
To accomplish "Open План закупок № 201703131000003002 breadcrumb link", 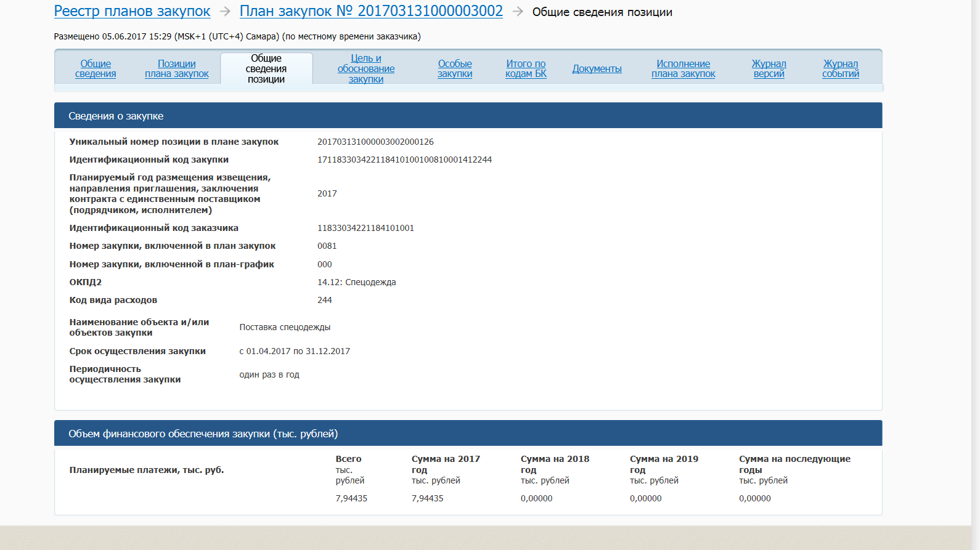I will pos(371,11).
